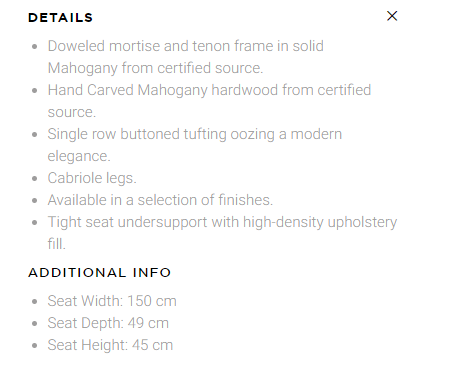Click the bullet before Available in a selection
This screenshot has width=454, height=369.
pos(35,201)
